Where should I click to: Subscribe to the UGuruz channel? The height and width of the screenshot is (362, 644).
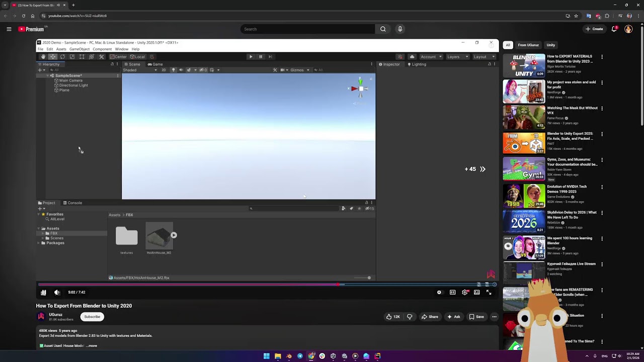pos(92,317)
